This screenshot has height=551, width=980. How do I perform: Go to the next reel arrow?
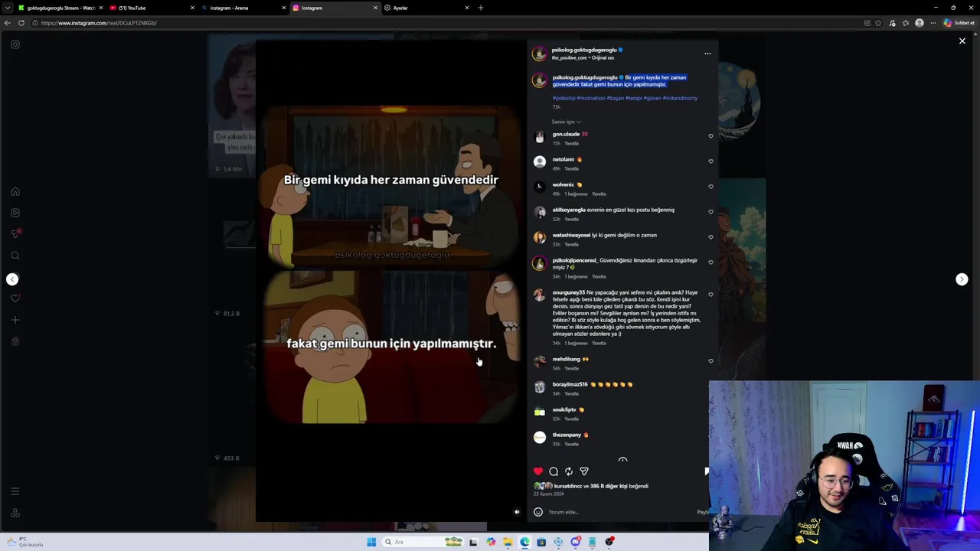click(x=962, y=279)
